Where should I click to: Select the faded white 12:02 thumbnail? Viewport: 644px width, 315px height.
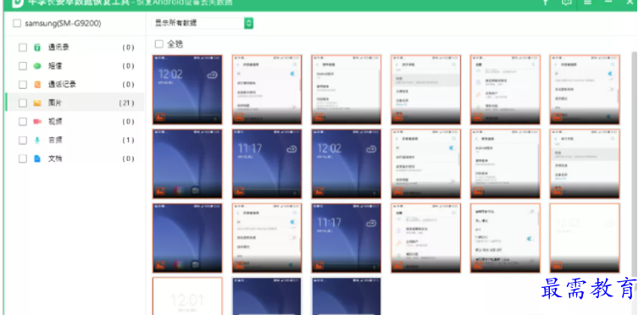(x=585, y=238)
